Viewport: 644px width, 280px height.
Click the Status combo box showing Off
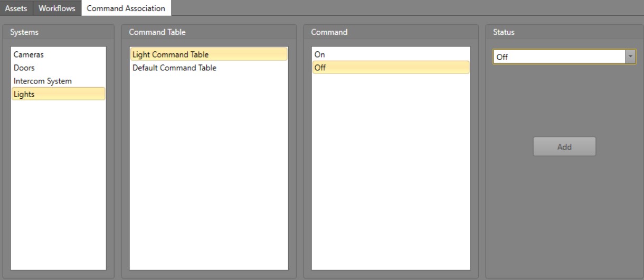[x=558, y=57]
